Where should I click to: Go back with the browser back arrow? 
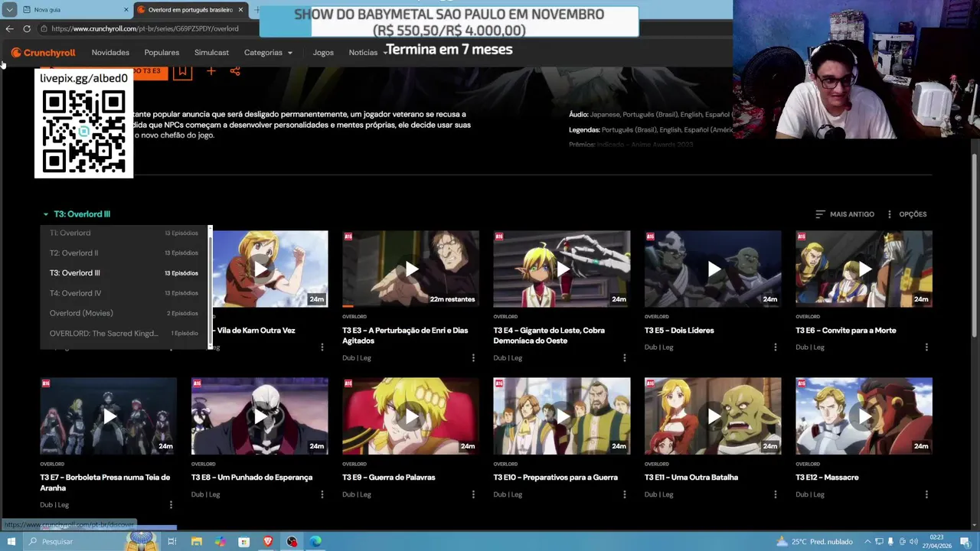[9, 29]
